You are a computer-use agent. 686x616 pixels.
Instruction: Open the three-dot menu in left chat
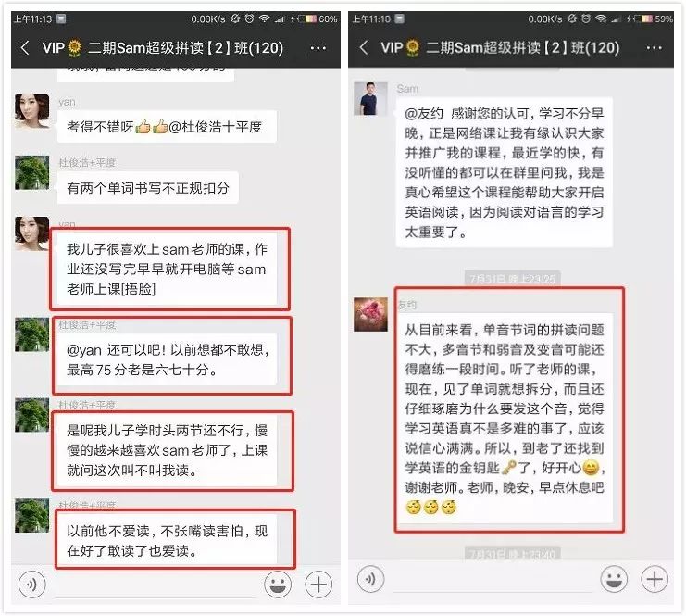point(318,48)
